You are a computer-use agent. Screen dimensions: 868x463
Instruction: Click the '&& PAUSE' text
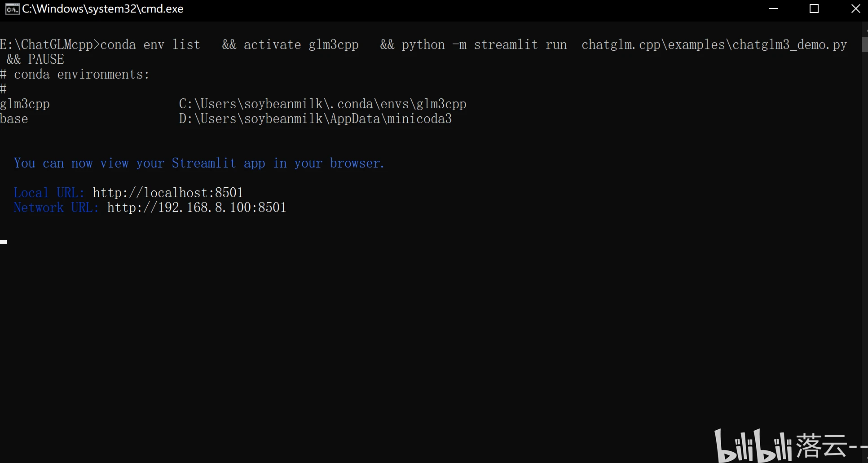(x=35, y=60)
